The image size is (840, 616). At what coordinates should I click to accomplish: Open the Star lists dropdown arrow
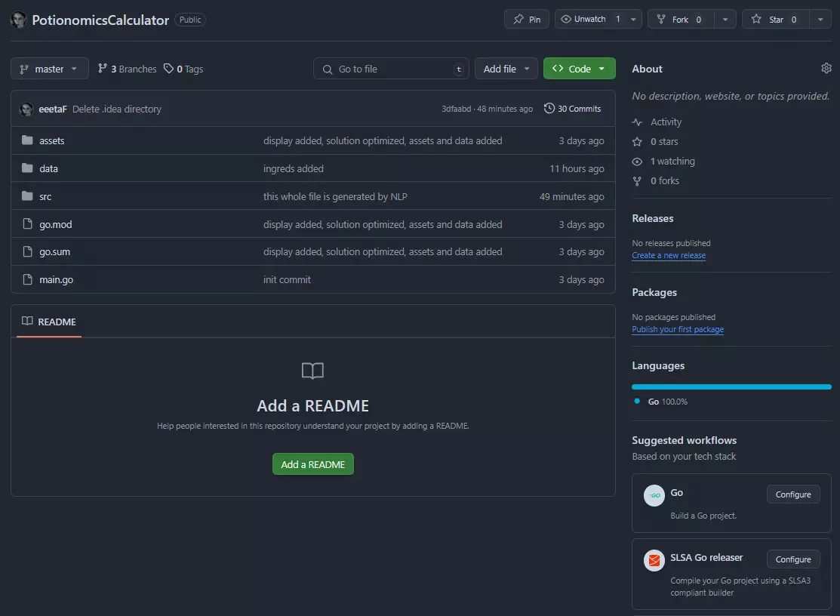pyautogui.click(x=820, y=20)
